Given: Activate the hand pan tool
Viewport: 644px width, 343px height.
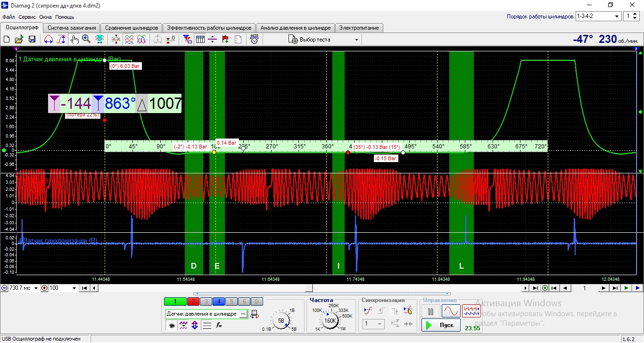Looking at the screenshot, I should tap(74, 40).
